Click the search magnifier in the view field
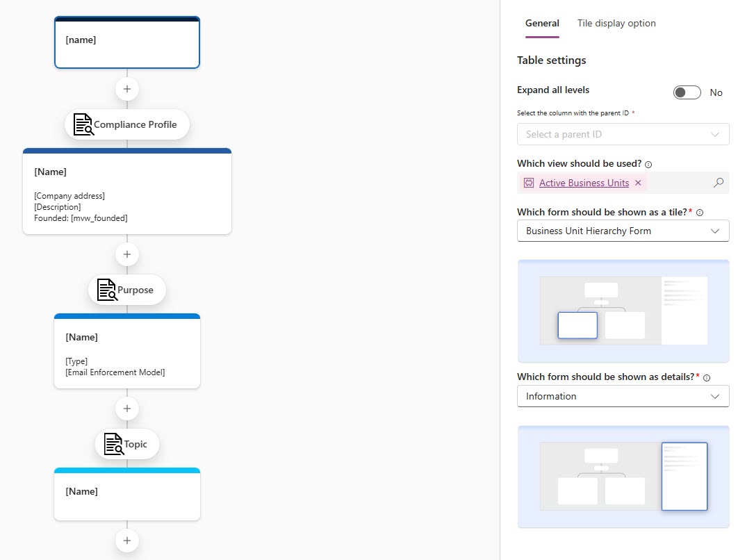This screenshot has width=738, height=560. point(719,183)
